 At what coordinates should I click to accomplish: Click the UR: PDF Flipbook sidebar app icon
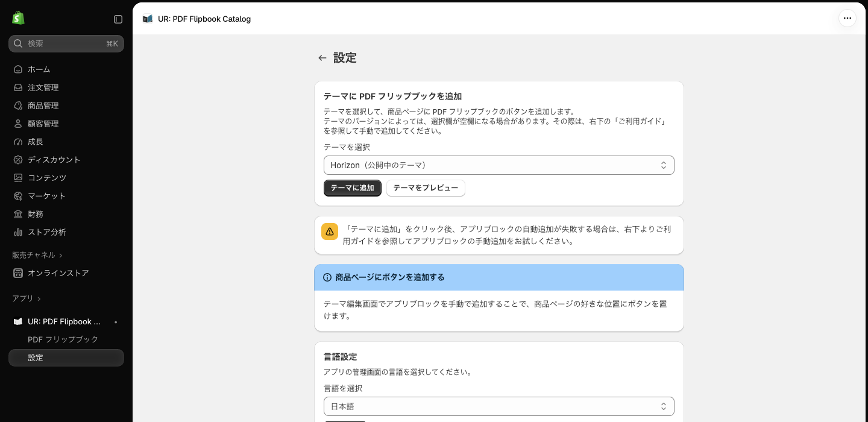(x=18, y=321)
